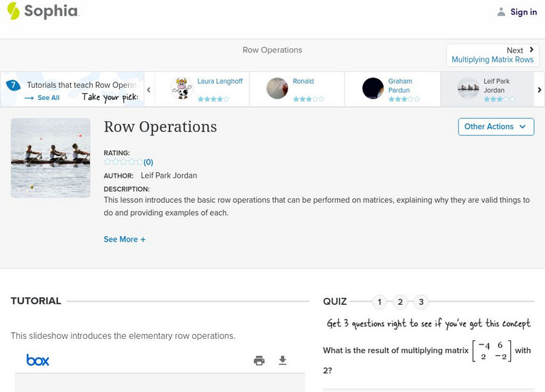Click the large rowing tutorial image

click(50, 158)
